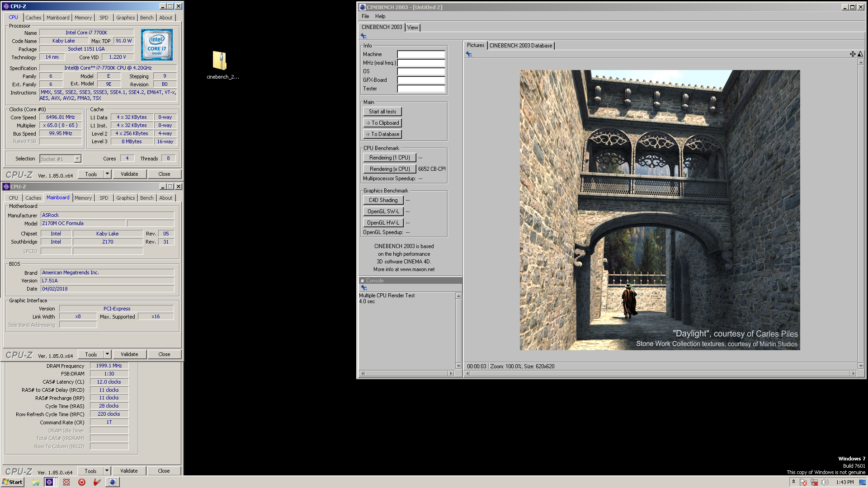Click the 1:43 PM taskbar clock
This screenshot has width=868, height=488.
coord(844,482)
